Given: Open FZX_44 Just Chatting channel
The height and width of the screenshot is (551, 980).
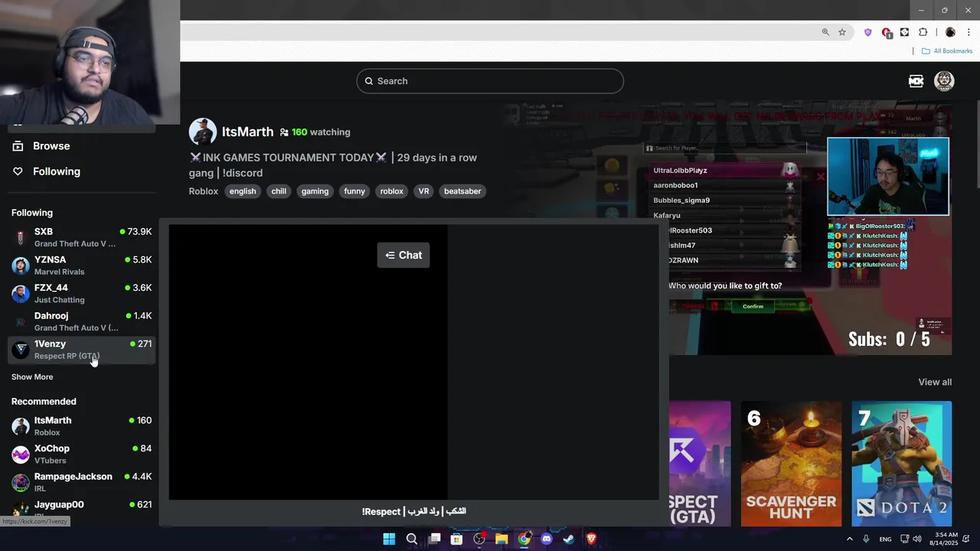Looking at the screenshot, I should (x=82, y=293).
